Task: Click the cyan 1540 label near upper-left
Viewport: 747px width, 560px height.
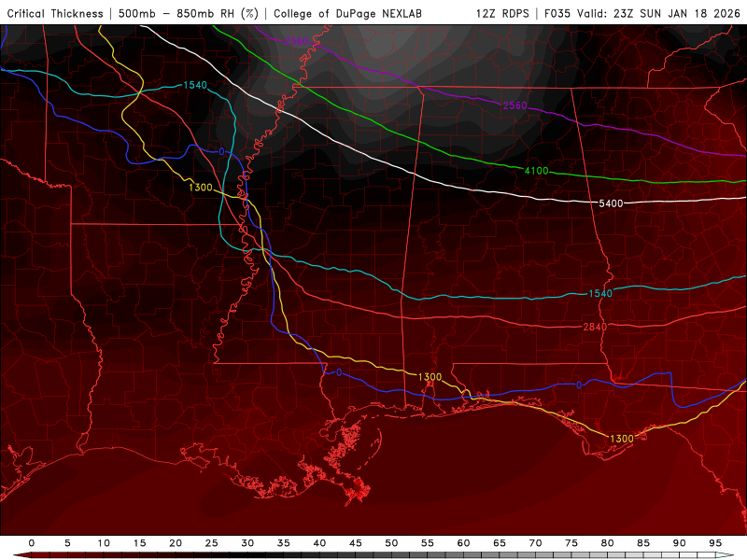Action: click(195, 85)
